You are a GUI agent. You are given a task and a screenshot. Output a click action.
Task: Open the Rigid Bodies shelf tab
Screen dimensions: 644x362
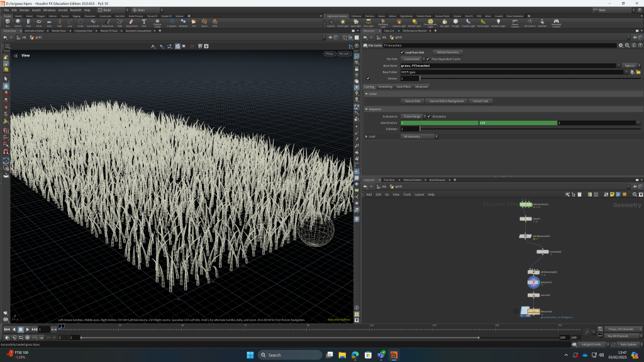(x=407, y=16)
